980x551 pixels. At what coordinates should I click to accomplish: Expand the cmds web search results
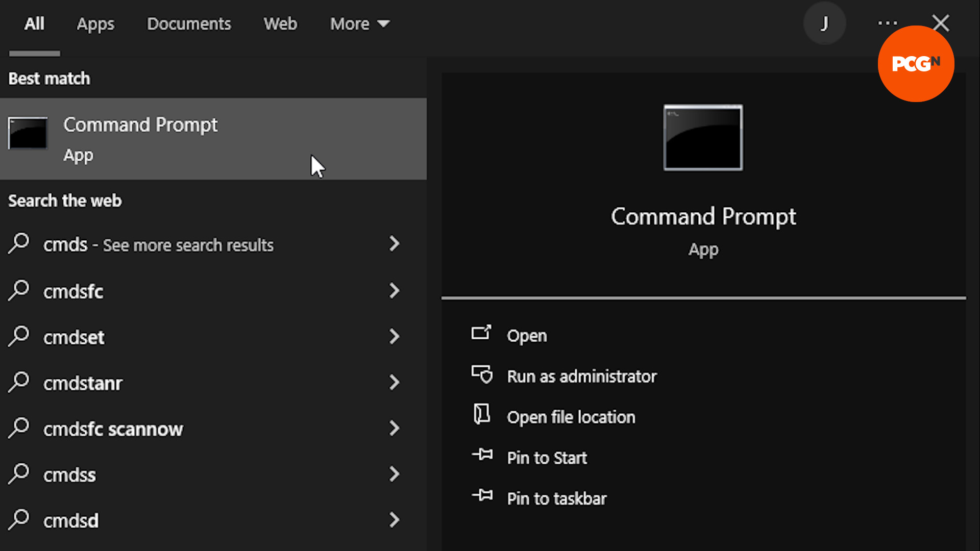[395, 243]
